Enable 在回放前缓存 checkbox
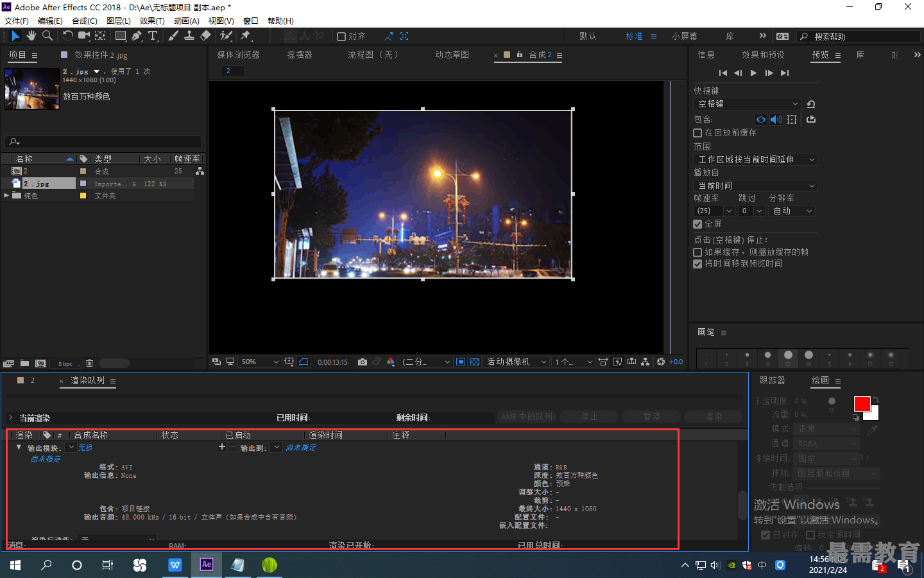924x578 pixels. (697, 133)
